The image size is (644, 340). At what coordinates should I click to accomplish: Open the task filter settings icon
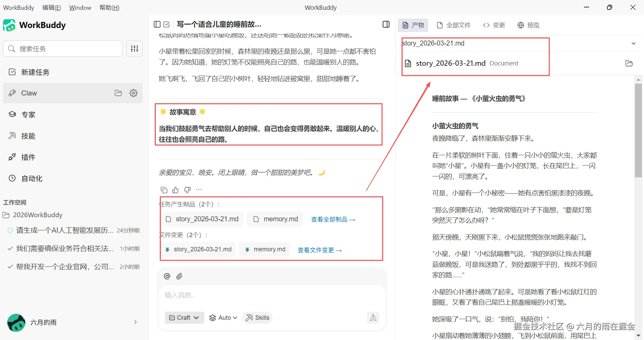click(x=135, y=49)
